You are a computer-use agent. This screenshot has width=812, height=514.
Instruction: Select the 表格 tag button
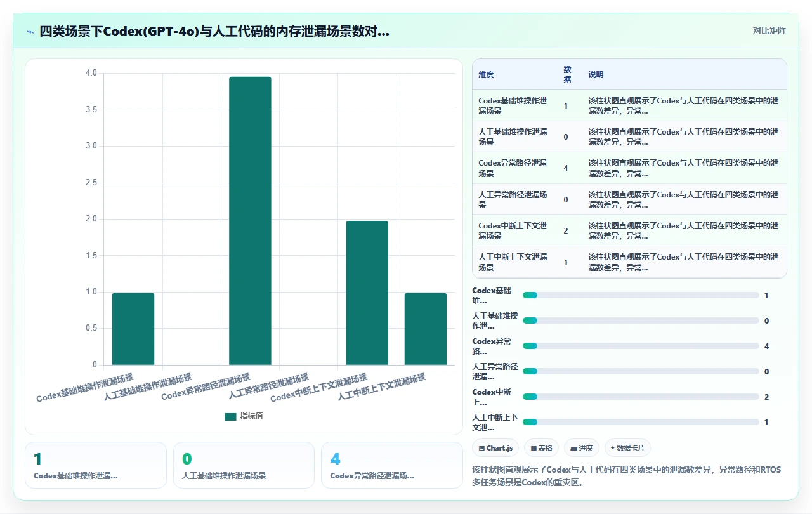pos(541,448)
